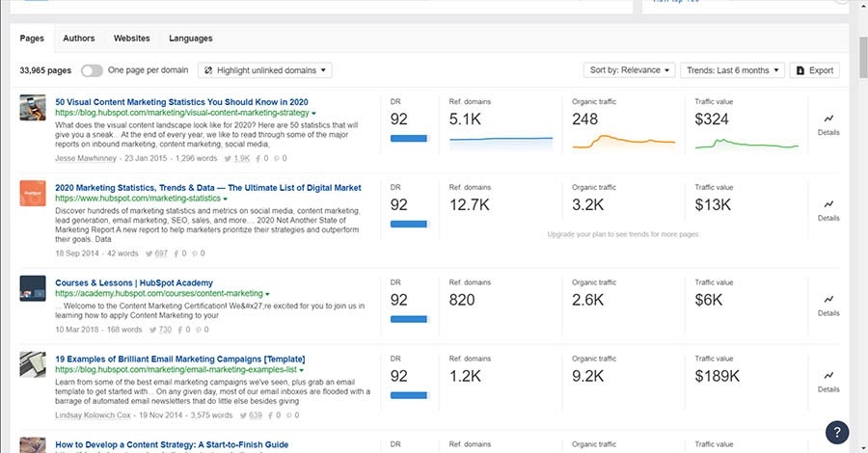Click Details icon for 2020 Marketing Statistics row
This screenshot has width=868, height=453.
tap(828, 204)
